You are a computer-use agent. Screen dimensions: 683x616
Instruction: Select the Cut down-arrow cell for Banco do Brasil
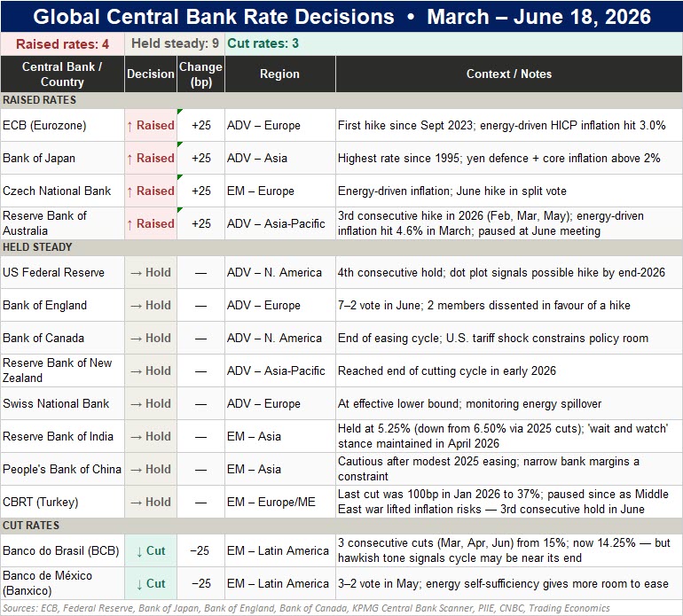[x=151, y=550]
